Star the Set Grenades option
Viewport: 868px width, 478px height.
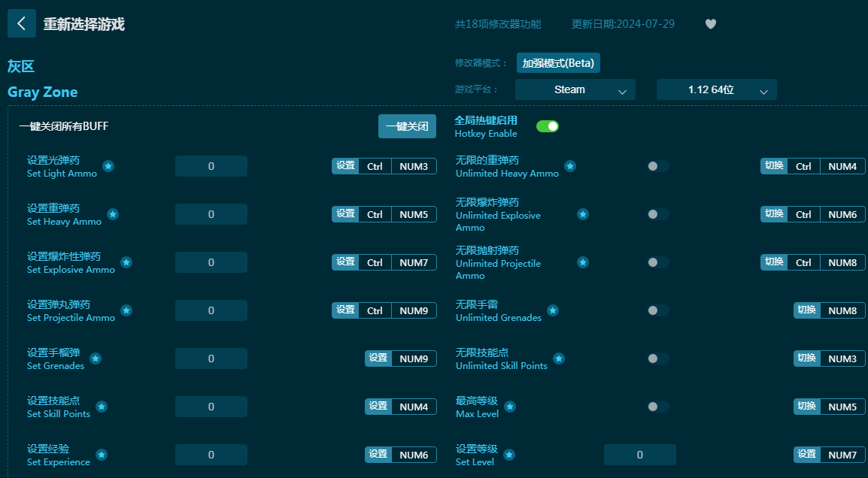click(x=96, y=358)
